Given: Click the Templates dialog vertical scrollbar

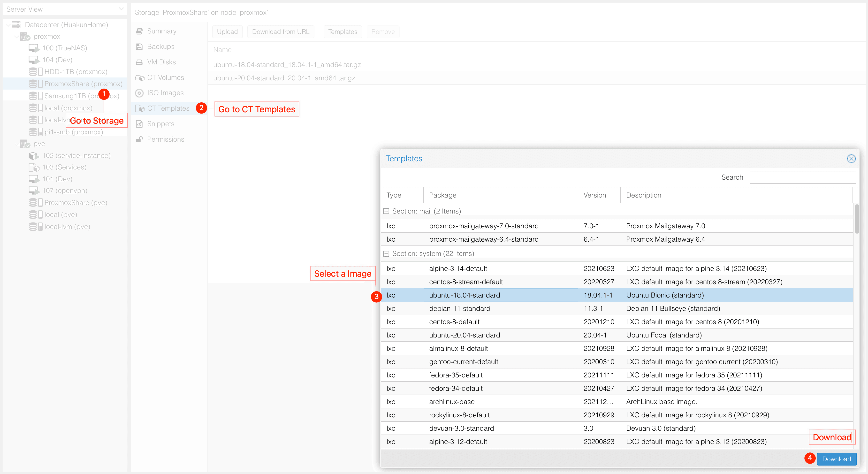Looking at the screenshot, I should (857, 219).
